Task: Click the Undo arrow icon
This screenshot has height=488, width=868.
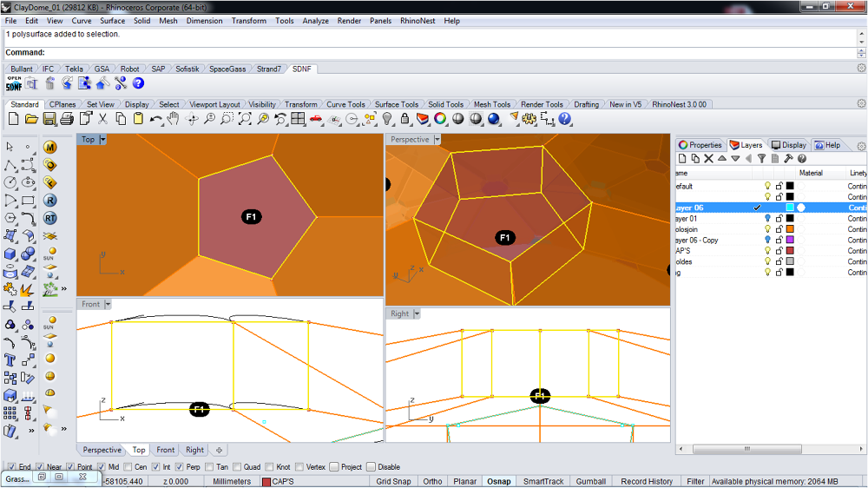Action: tap(155, 119)
